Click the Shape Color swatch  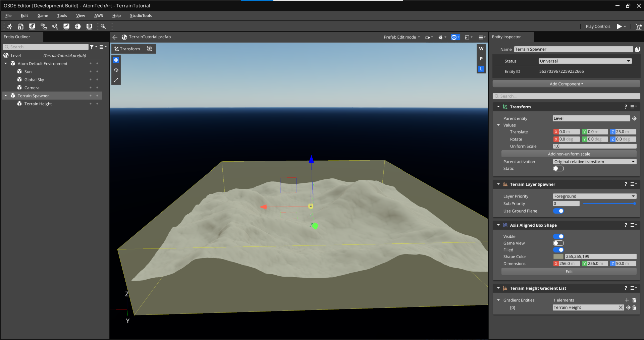(x=558, y=257)
